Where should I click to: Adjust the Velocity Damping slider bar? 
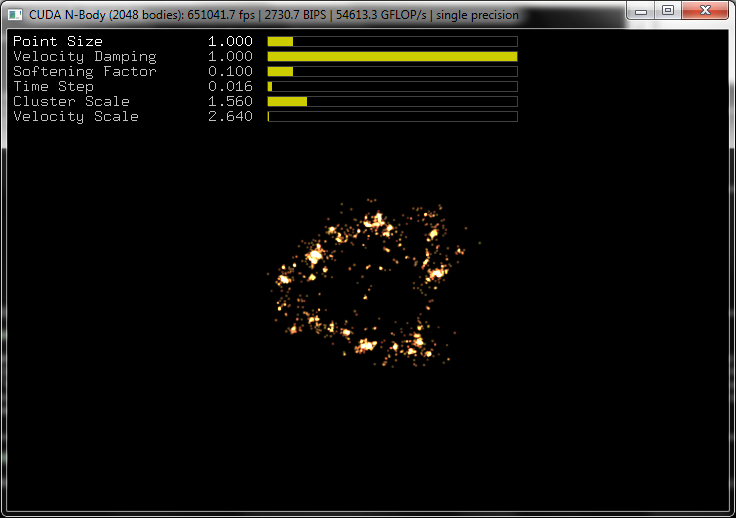click(x=392, y=57)
